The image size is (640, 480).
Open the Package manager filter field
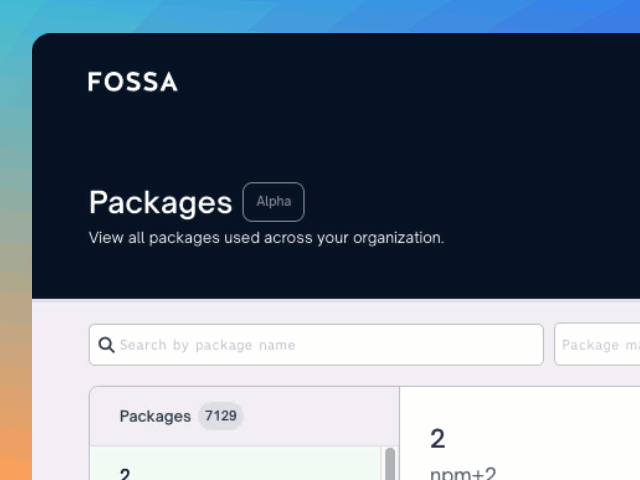(x=598, y=345)
